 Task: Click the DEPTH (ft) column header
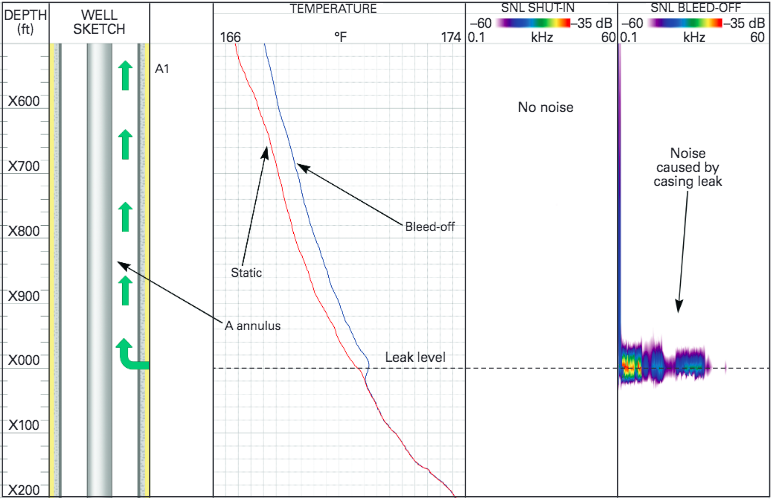pos(25,22)
